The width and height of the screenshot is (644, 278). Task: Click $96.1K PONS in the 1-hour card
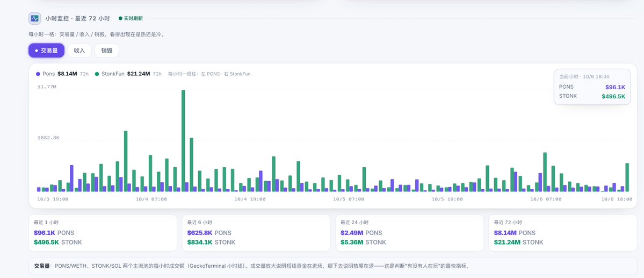[x=54, y=233]
